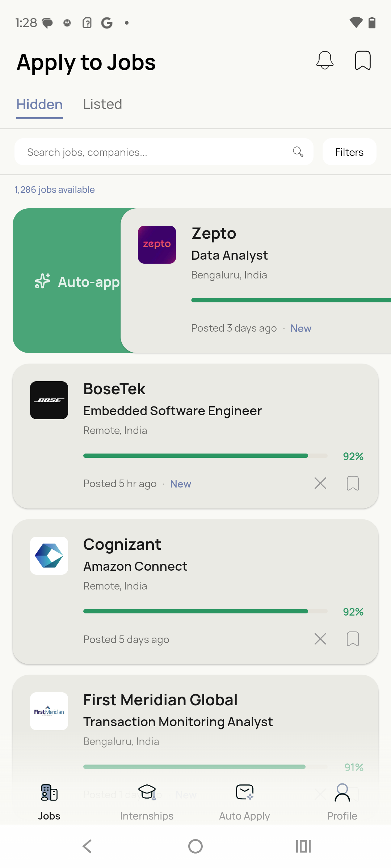Open notifications bell icon
The height and width of the screenshot is (868, 391).
point(325,60)
